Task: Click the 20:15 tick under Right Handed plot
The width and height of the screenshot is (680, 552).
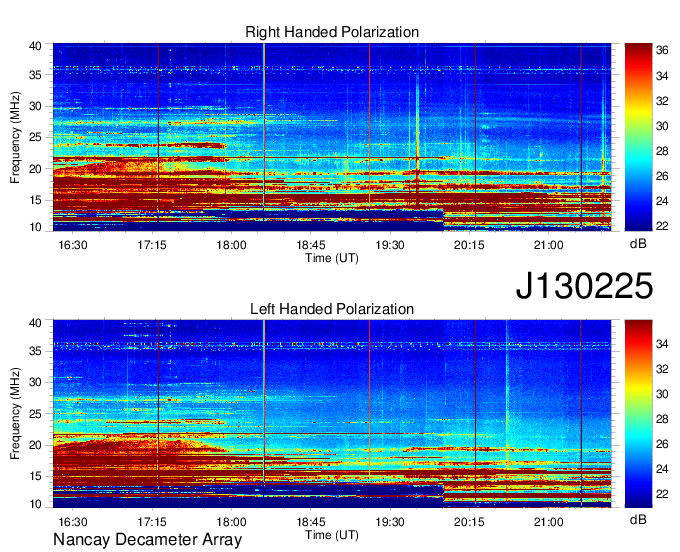Action: click(x=469, y=245)
